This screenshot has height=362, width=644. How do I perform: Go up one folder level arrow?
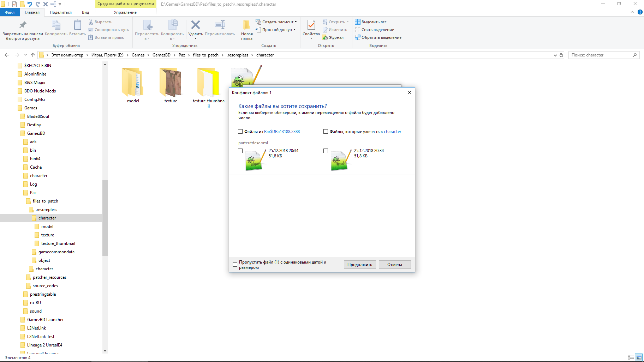(x=33, y=55)
